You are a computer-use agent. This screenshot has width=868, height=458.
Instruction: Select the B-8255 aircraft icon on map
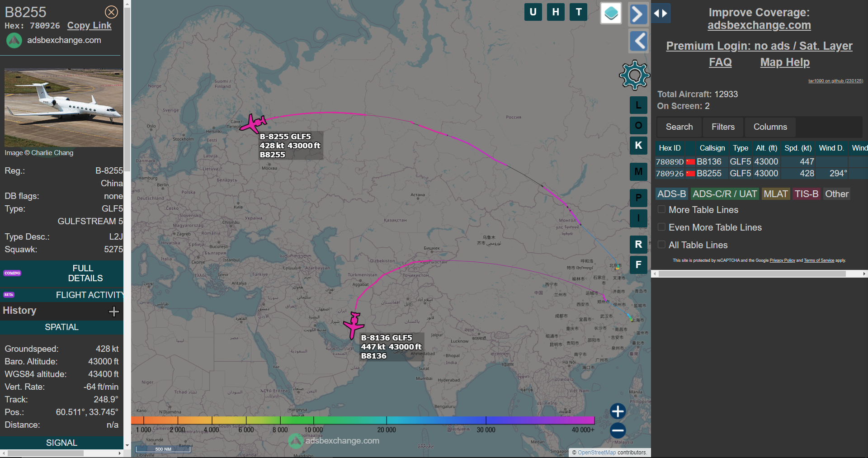coord(253,123)
